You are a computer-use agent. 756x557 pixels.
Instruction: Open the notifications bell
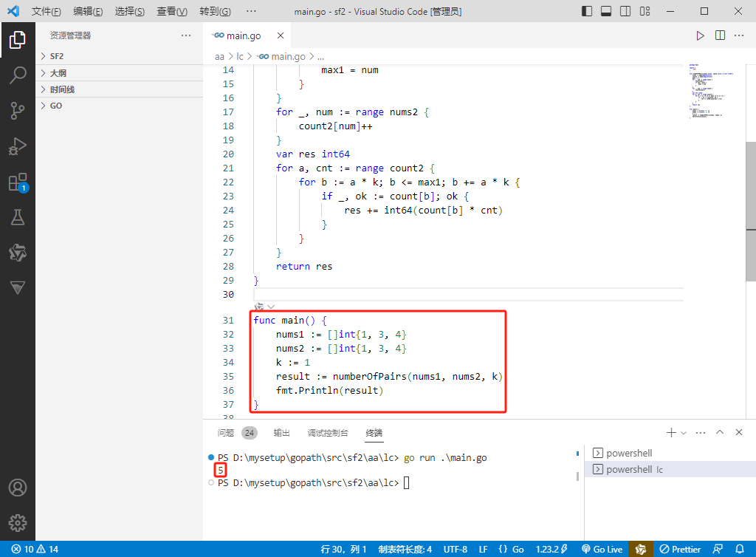click(x=739, y=550)
